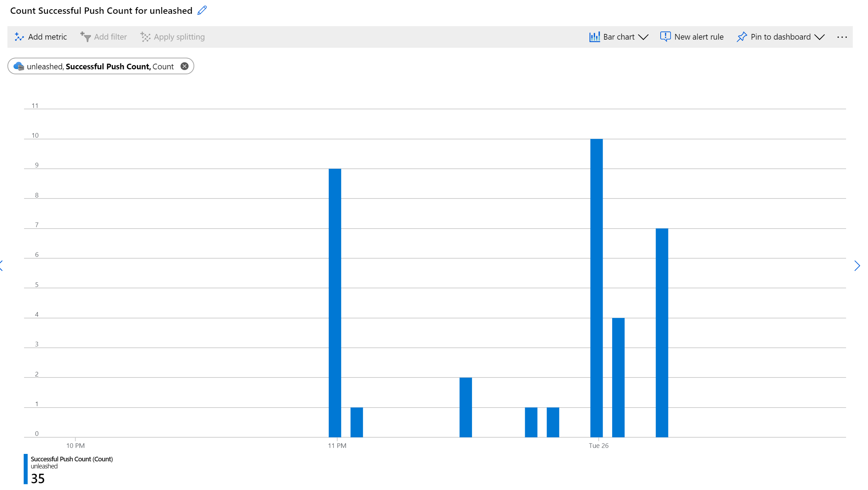
Task: Open the chart type dropdown next to Bar chart
Action: (644, 37)
